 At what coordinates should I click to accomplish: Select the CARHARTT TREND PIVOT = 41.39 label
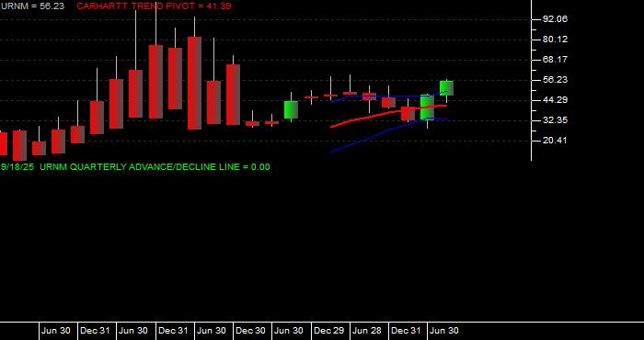click(x=154, y=6)
